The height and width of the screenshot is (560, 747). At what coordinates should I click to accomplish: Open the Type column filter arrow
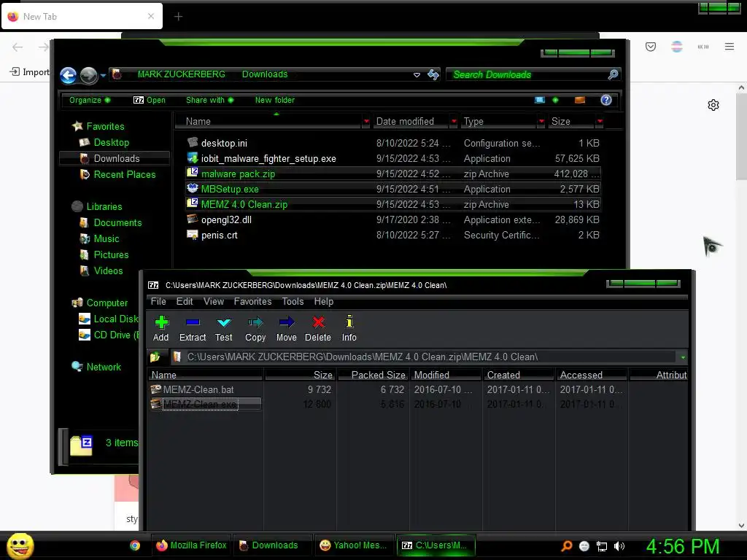pos(541,122)
